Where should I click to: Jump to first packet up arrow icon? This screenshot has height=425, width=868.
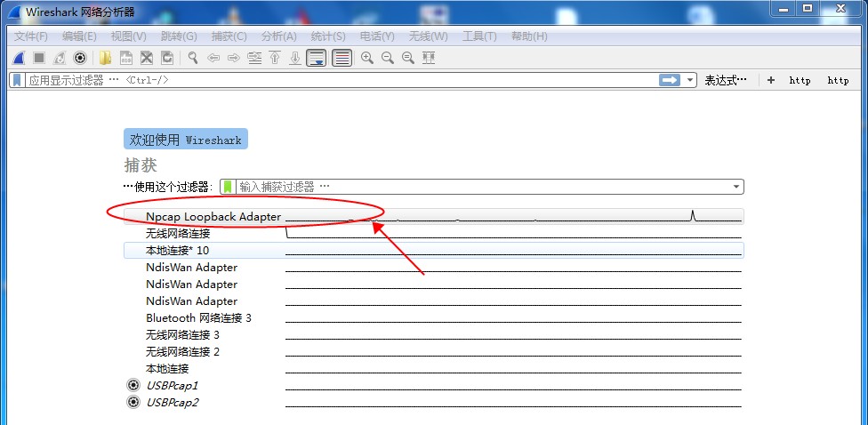[275, 58]
